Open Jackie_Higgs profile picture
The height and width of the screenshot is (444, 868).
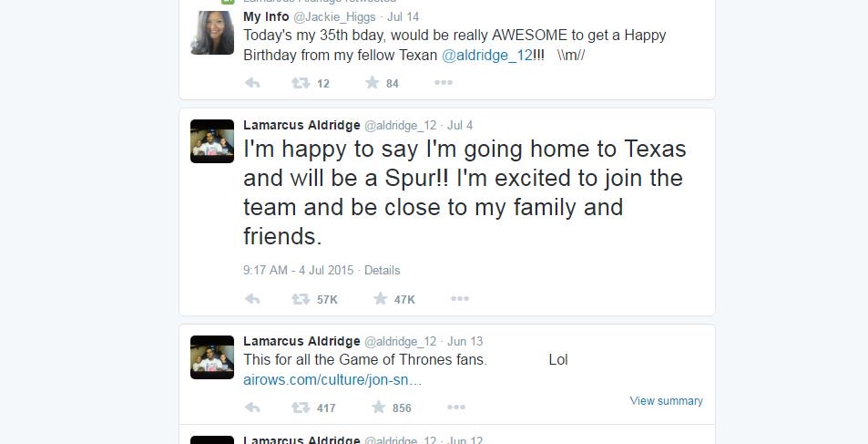pos(212,33)
